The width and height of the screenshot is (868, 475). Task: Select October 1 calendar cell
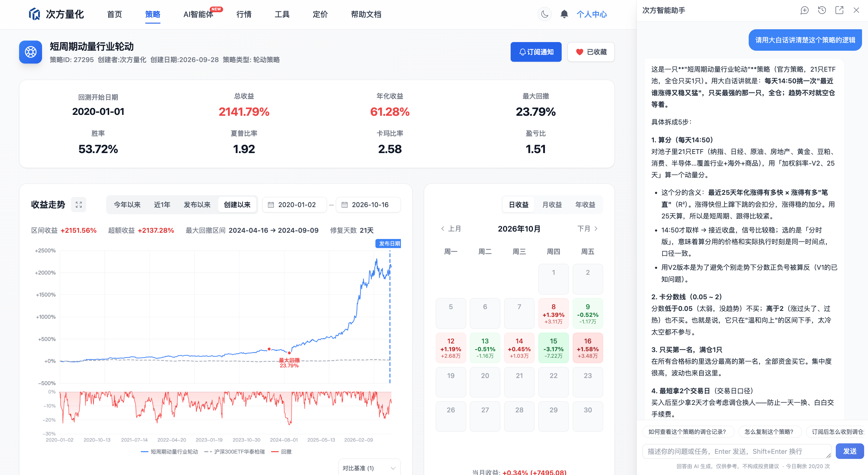(553, 279)
